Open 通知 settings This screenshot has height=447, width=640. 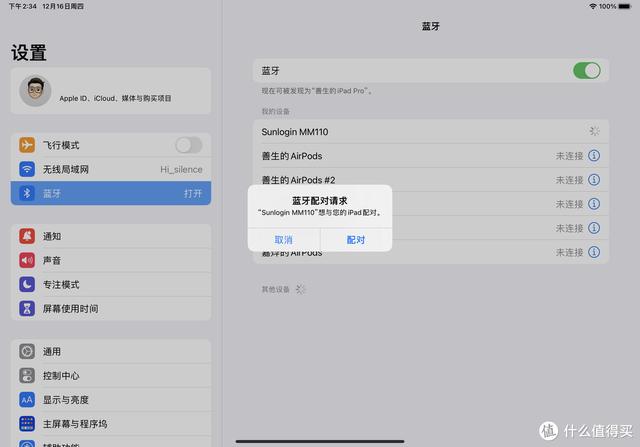point(111,236)
